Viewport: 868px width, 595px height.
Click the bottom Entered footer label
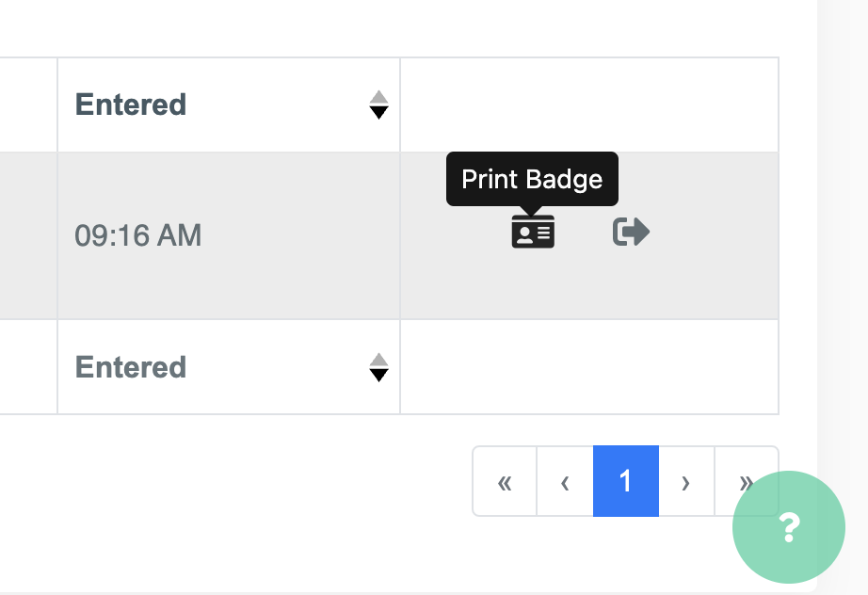point(131,367)
